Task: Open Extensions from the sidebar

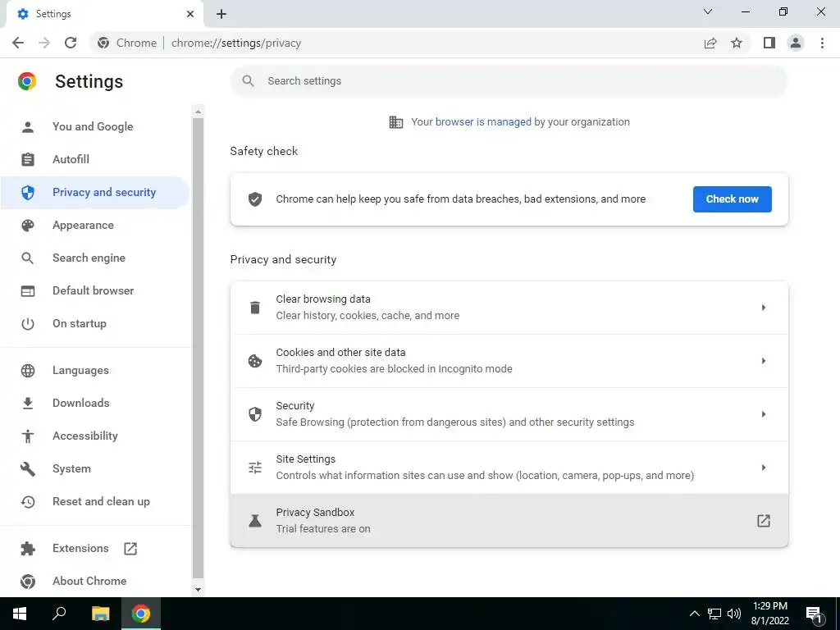Action: point(95,549)
